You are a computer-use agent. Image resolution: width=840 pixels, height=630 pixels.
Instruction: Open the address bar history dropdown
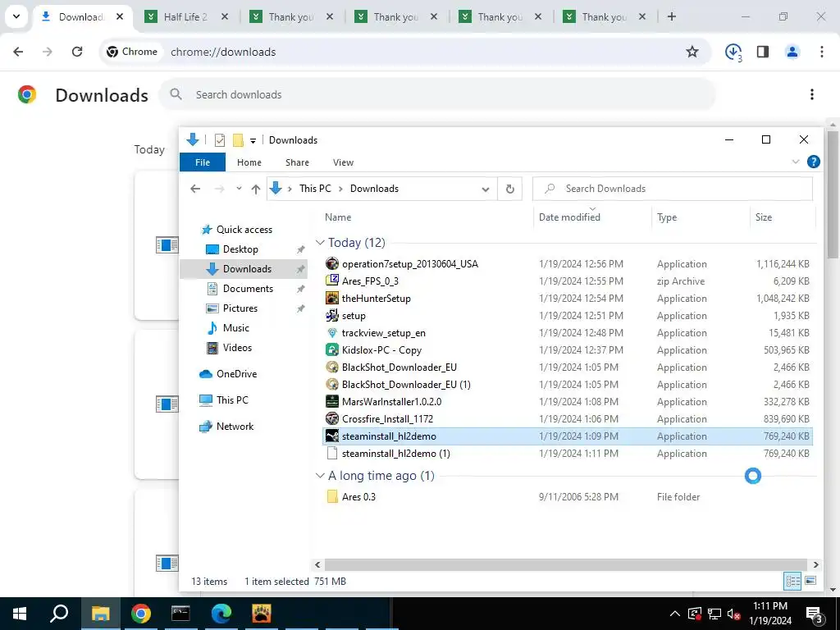[486, 189]
